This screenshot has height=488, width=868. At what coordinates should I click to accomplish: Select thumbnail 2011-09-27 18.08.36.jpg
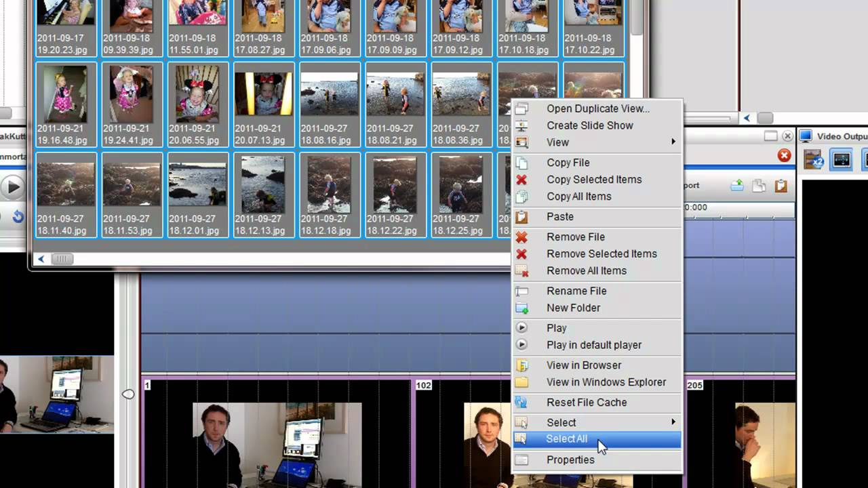tap(462, 104)
